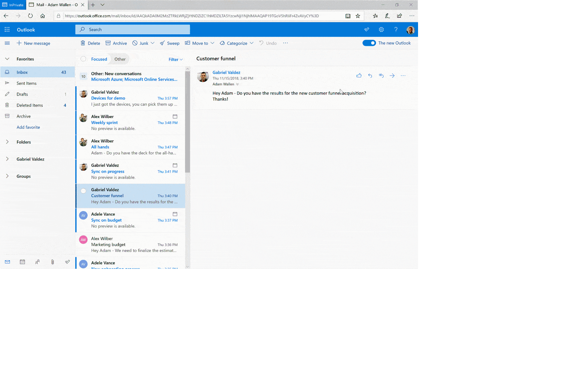The height and width of the screenshot is (378, 588).
Task: Select the Customer funnel message checkbox circle
Action: point(83,191)
